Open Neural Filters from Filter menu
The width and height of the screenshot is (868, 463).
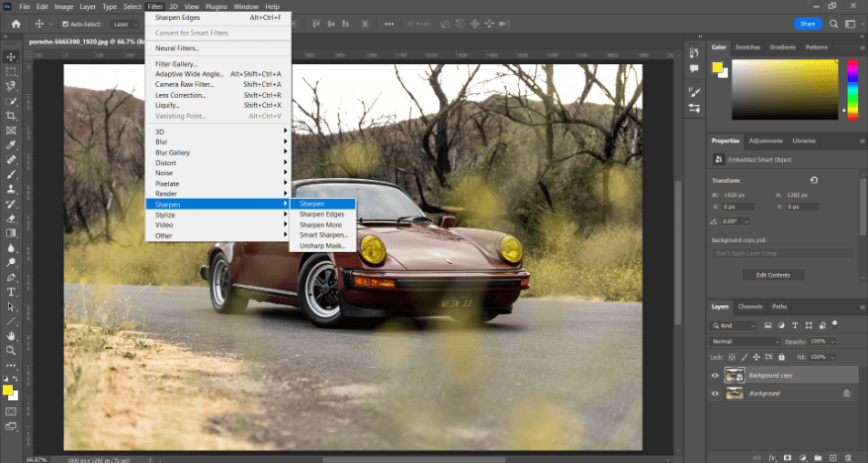point(218,48)
